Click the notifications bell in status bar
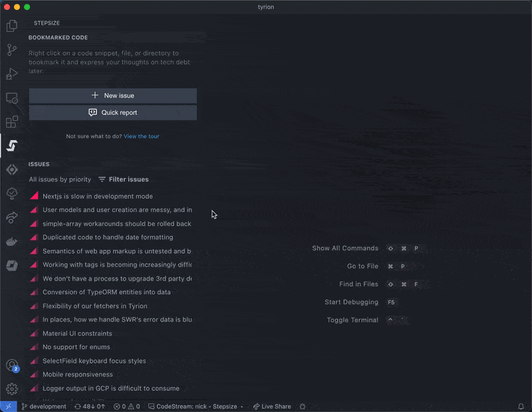This screenshot has height=412, width=532. (x=521, y=406)
